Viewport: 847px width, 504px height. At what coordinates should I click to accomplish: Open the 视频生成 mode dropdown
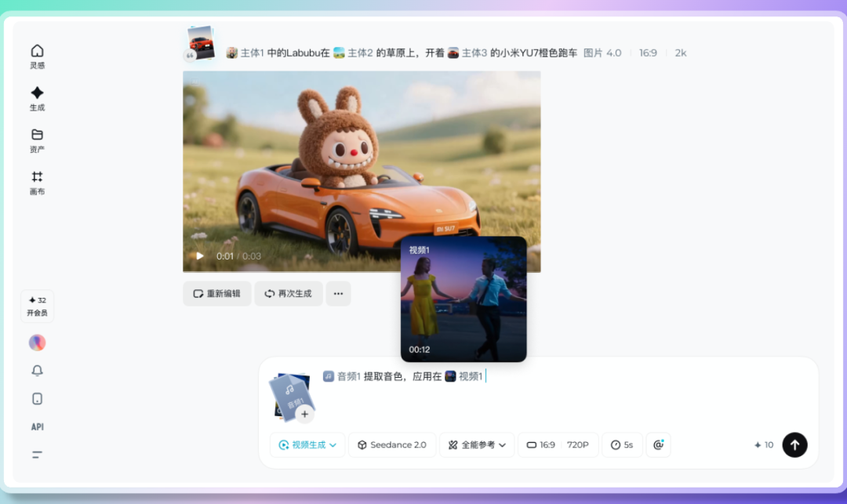point(307,444)
